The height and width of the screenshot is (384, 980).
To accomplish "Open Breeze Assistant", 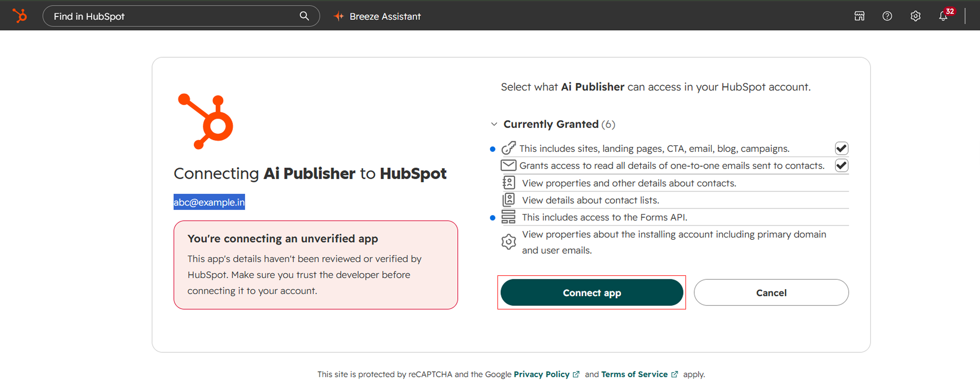I will 377,16.
